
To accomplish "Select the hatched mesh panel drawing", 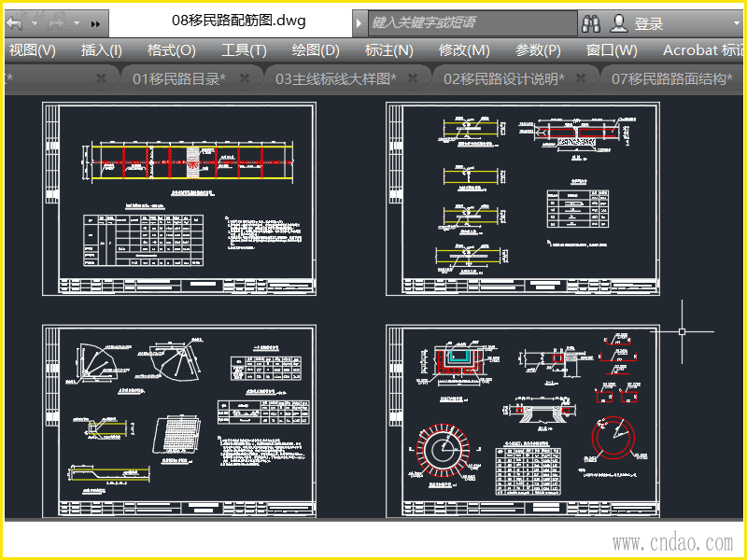I will [x=176, y=435].
